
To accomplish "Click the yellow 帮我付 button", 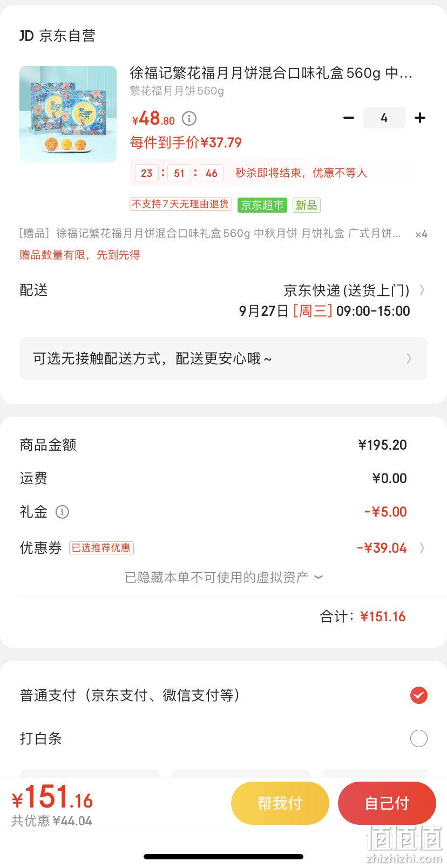I will (280, 803).
